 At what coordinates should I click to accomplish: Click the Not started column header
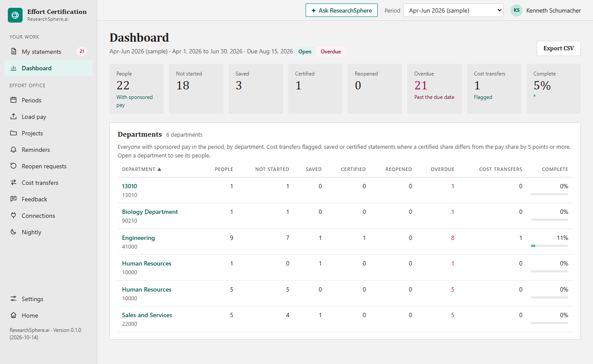[272, 169]
